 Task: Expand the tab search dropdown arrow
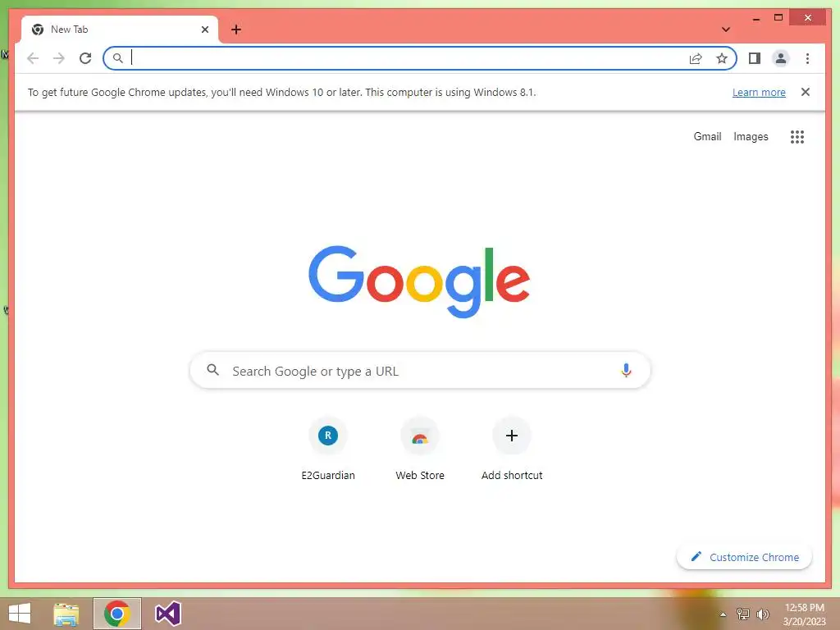click(x=726, y=30)
